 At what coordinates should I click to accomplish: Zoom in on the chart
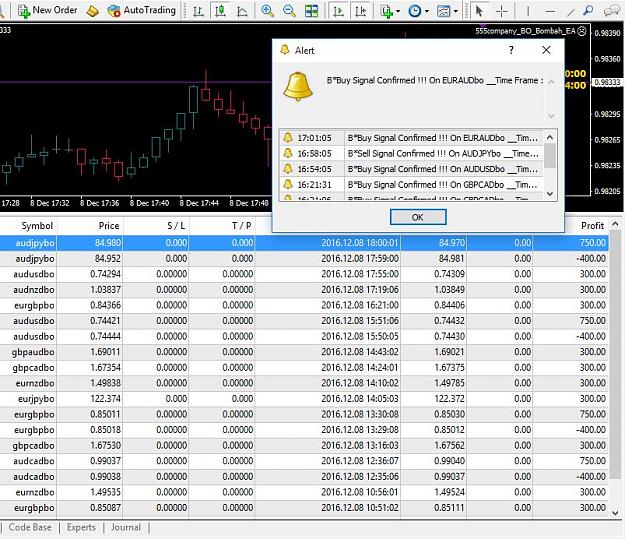(267, 11)
